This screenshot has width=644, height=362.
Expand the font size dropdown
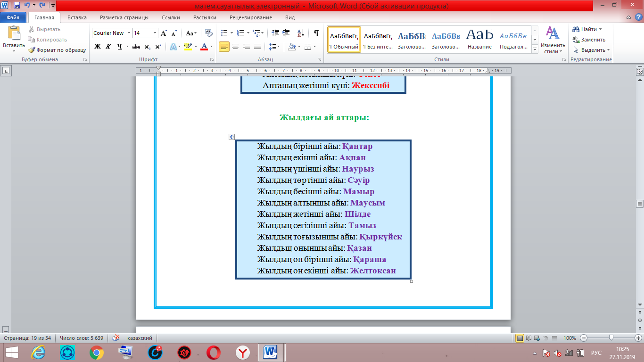[155, 33]
